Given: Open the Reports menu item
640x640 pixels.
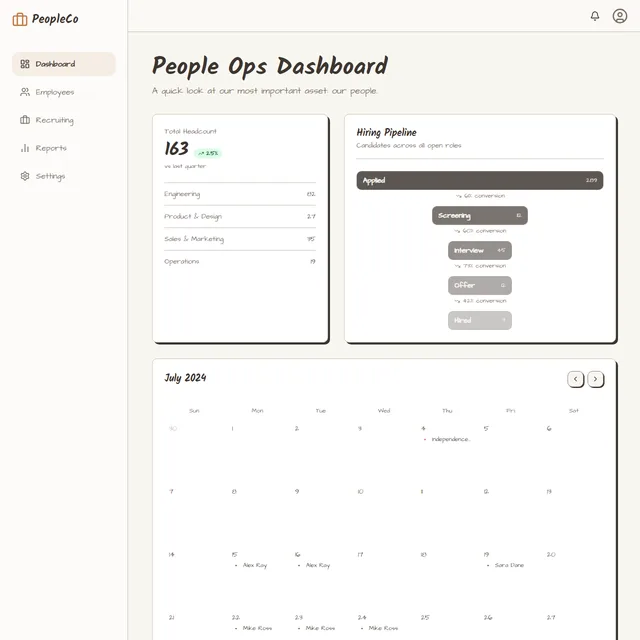Looking at the screenshot, I should pyautogui.click(x=64, y=148).
